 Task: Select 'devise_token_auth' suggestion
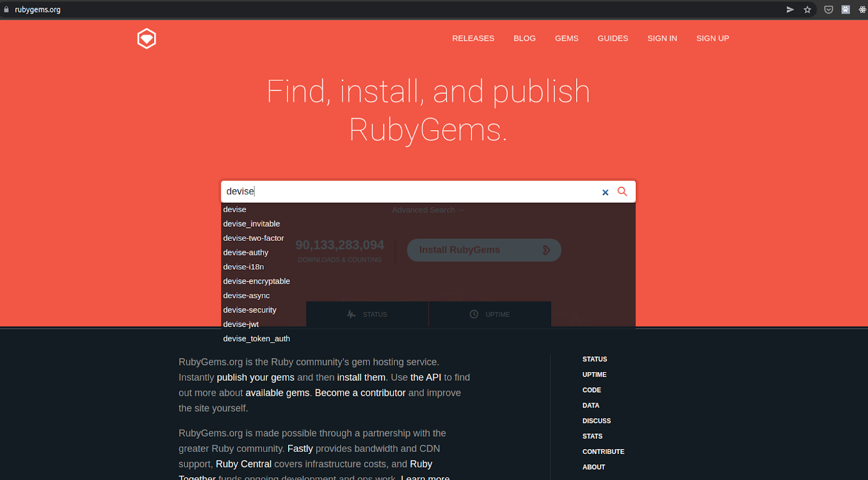pos(256,338)
